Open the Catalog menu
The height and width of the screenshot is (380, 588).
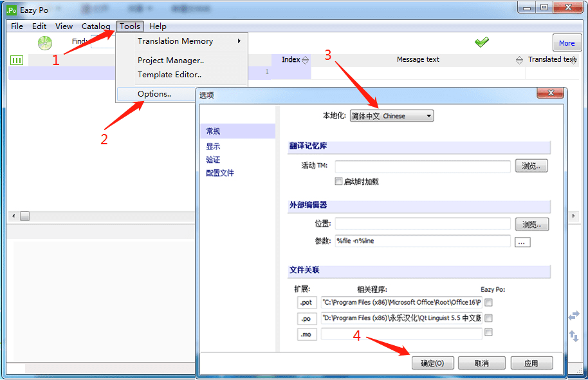[96, 26]
